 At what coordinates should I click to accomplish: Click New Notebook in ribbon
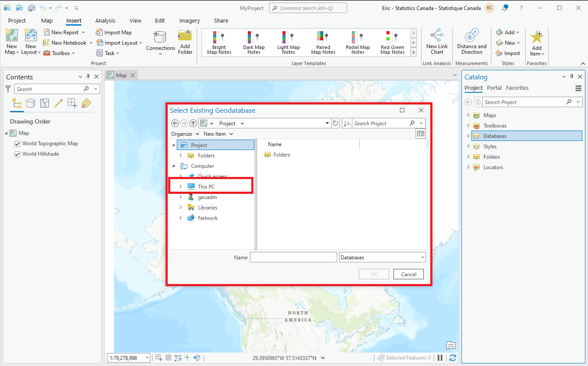(x=68, y=43)
